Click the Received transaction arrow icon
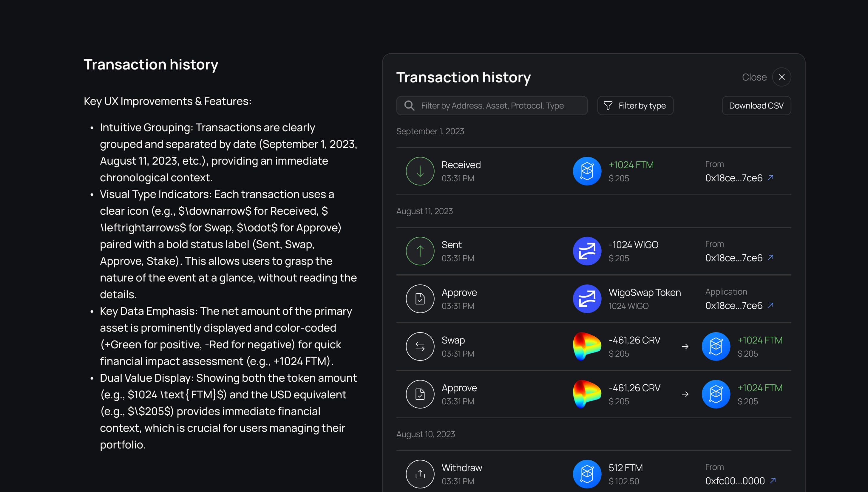Image resolution: width=868 pixels, height=492 pixels. [x=420, y=171]
